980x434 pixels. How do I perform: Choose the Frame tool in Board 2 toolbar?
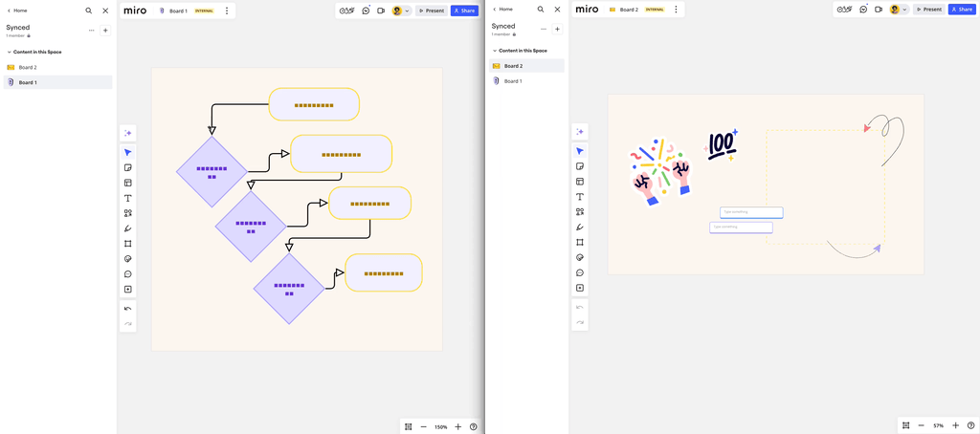580,243
